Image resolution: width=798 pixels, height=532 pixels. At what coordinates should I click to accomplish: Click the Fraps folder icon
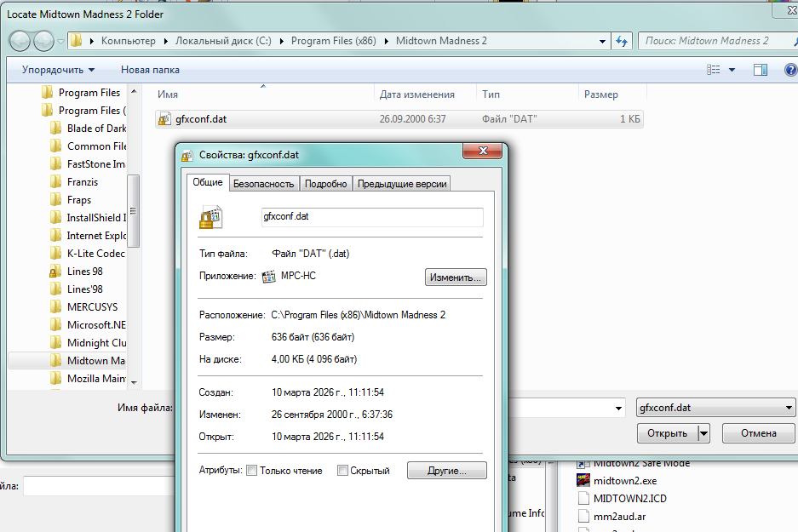tap(55, 200)
